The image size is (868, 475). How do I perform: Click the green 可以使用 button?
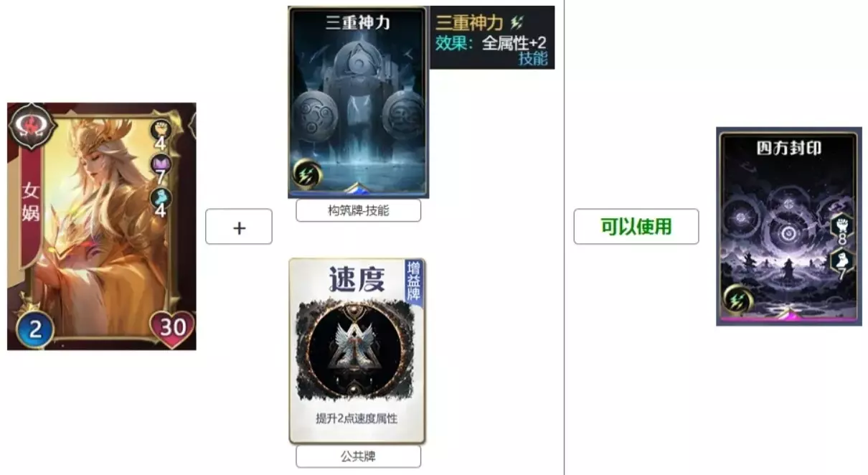pyautogui.click(x=636, y=227)
